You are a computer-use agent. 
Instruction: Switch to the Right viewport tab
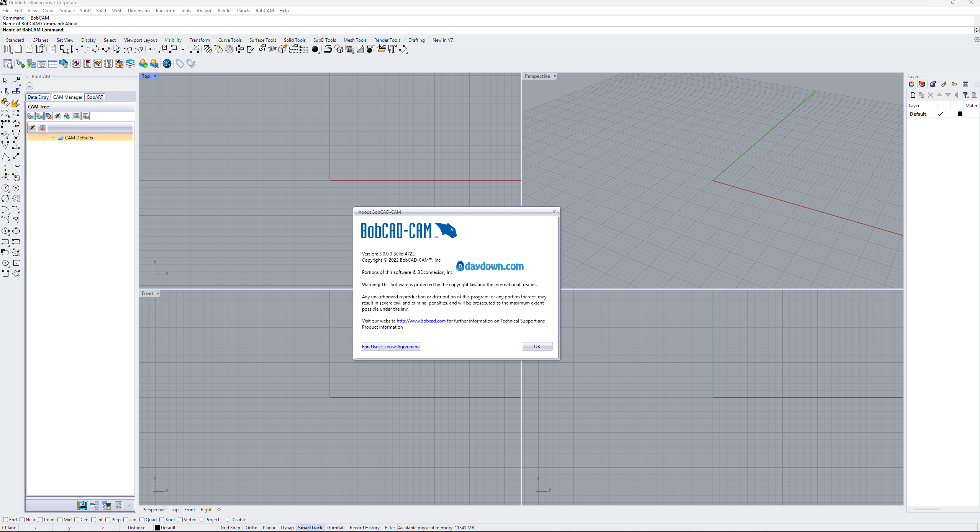click(x=206, y=509)
